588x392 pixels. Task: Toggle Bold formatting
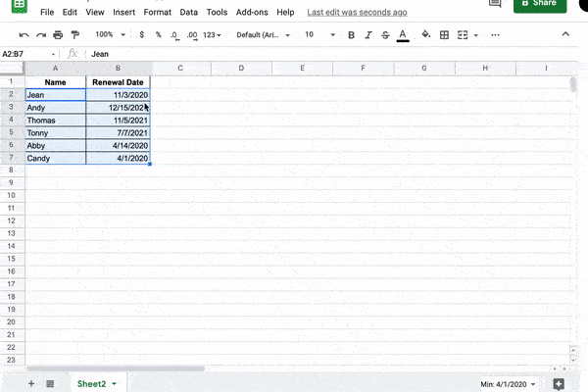click(351, 34)
